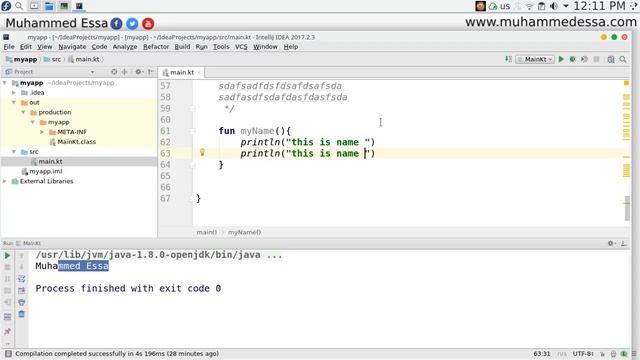Open the file manager from the top panel
The image size is (640, 360).
tap(49, 6)
